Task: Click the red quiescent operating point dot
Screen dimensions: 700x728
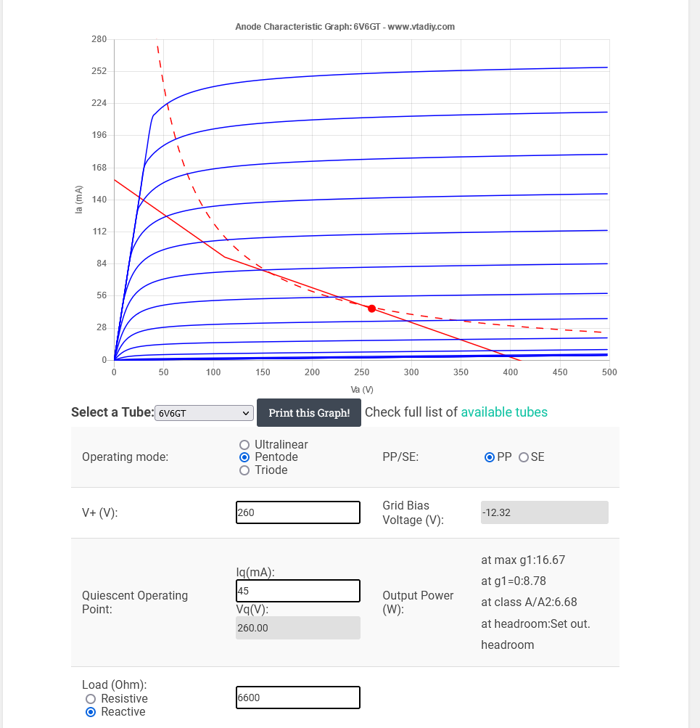Action: coord(372,308)
